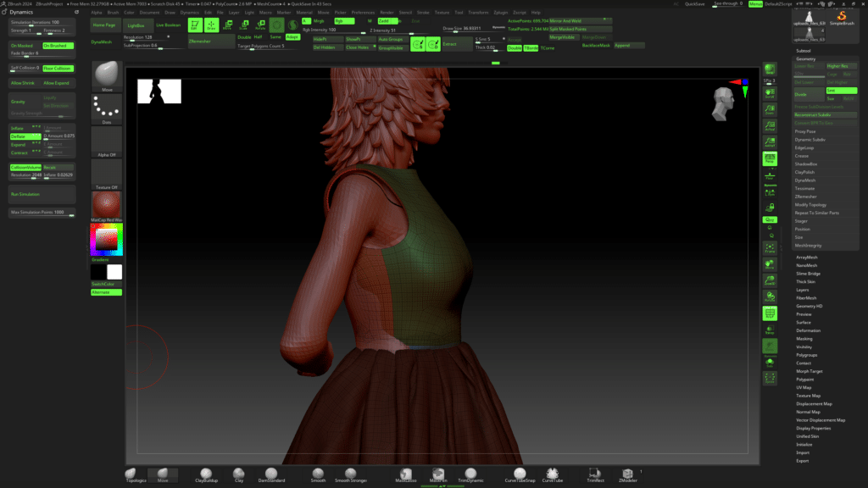Open the Brush menu

pyautogui.click(x=113, y=12)
